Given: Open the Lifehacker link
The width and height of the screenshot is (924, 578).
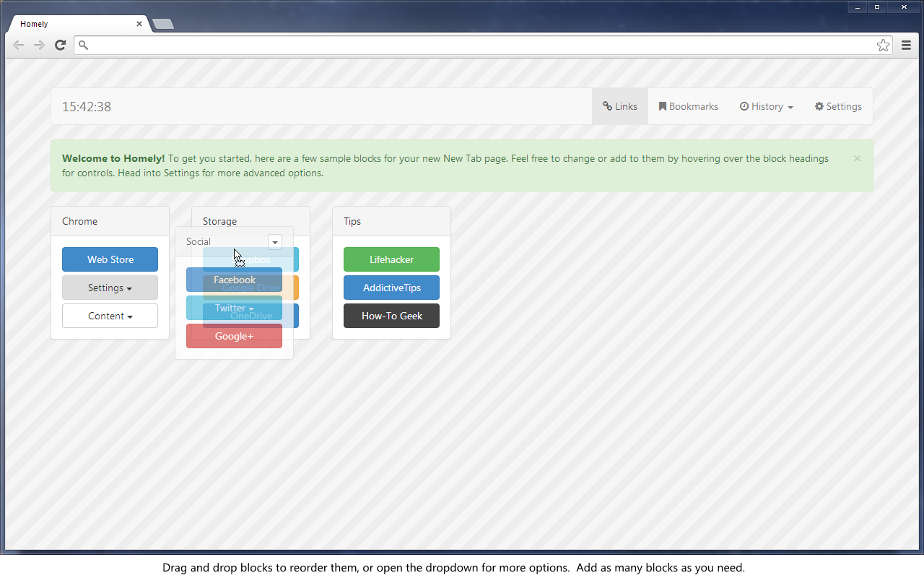Looking at the screenshot, I should [391, 259].
